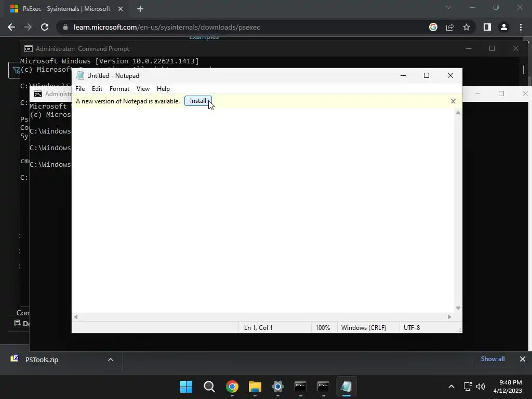Viewport: 532px width, 399px height.
Task: Select the PsExec - Sysinternals tab
Action: click(66, 9)
